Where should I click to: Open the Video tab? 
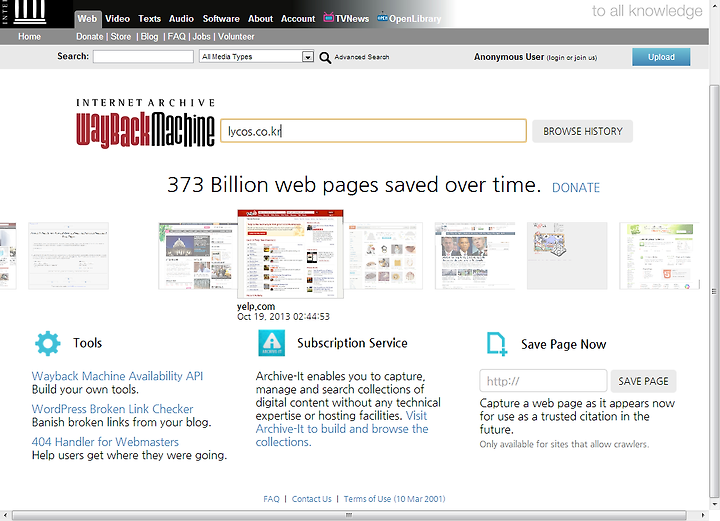click(117, 19)
